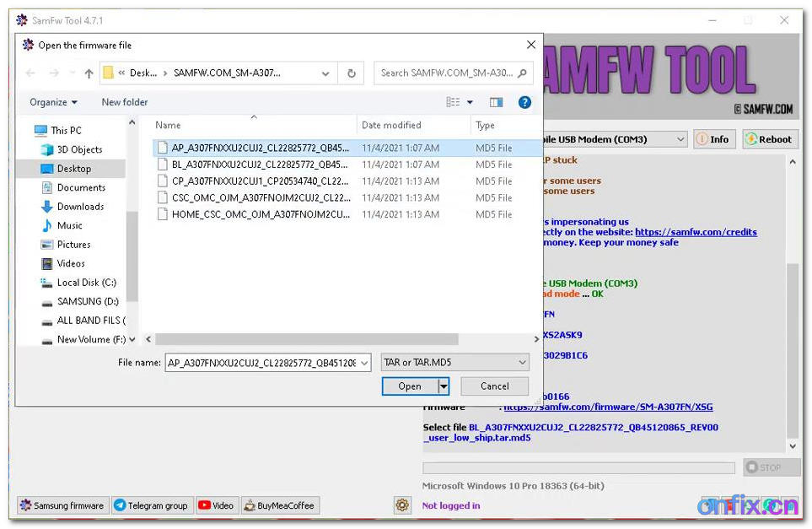This screenshot has height=529, width=812.
Task: Expand the File name history dropdown
Action: (x=363, y=363)
